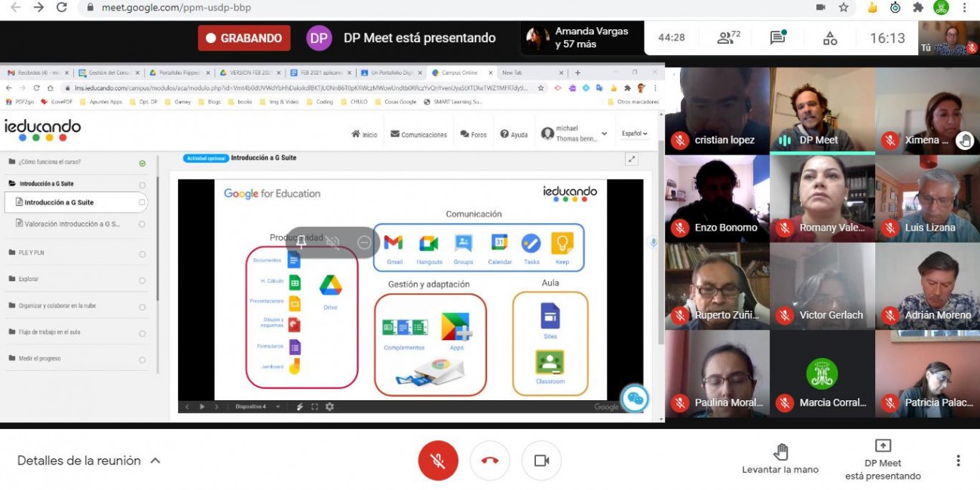Click the crossed-out microphone overlay icon on the presentation
Screen dimensions: 980x490
click(x=332, y=242)
